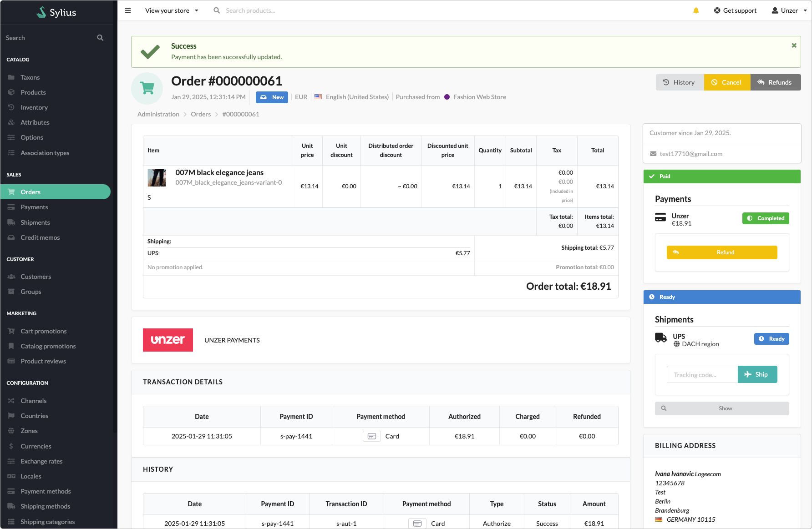812x529 pixels.
Task: Open Association types in sidebar
Action: pos(45,153)
